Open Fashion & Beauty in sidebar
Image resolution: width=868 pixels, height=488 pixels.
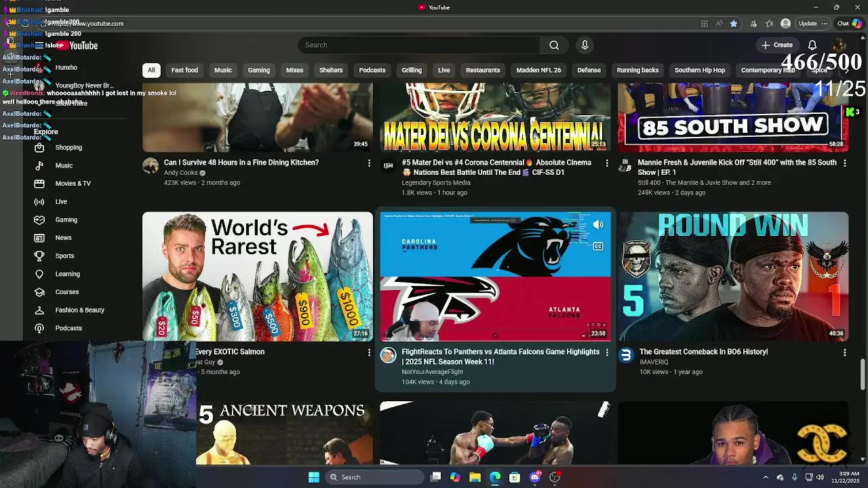pyautogui.click(x=79, y=310)
